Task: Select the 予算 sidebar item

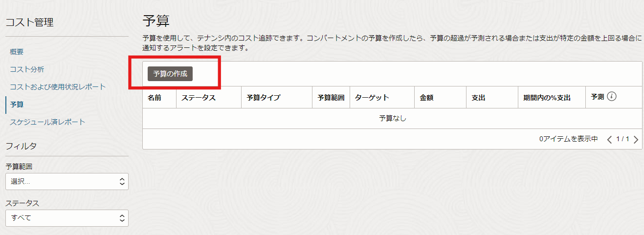Action: tap(17, 105)
